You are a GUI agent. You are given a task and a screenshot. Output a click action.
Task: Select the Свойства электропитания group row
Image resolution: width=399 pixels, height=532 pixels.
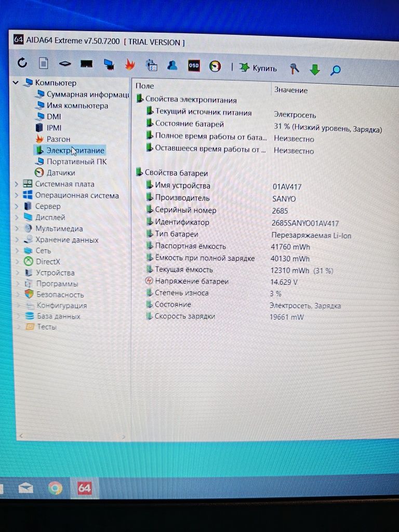pos(187,99)
